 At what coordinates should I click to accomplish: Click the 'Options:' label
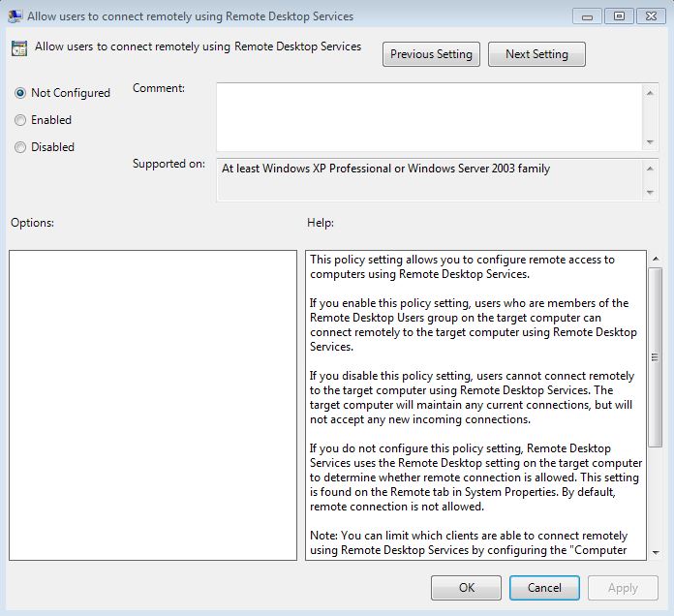coord(32,223)
